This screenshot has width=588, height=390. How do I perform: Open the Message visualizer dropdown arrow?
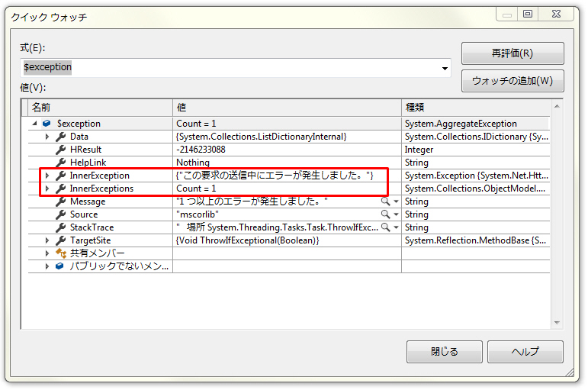[397, 201]
